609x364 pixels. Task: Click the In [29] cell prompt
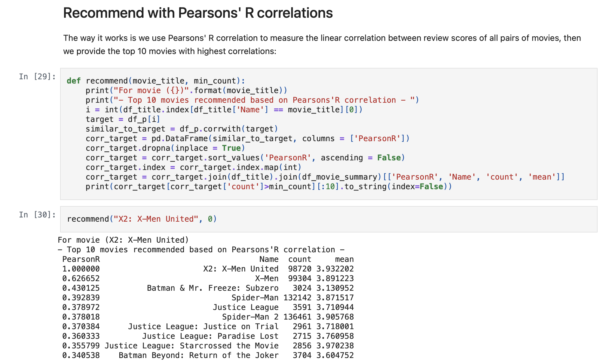[x=37, y=77]
